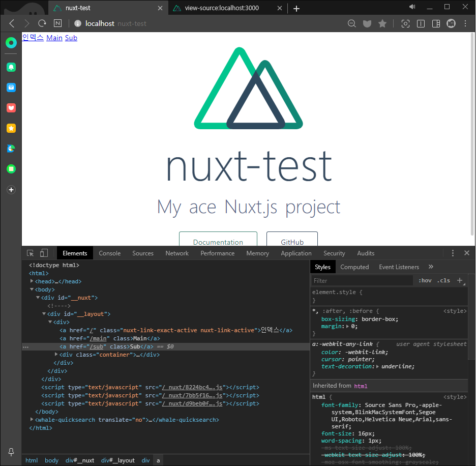Add a new style rule with the plus
This screenshot has width=476, height=466.
(x=460, y=280)
